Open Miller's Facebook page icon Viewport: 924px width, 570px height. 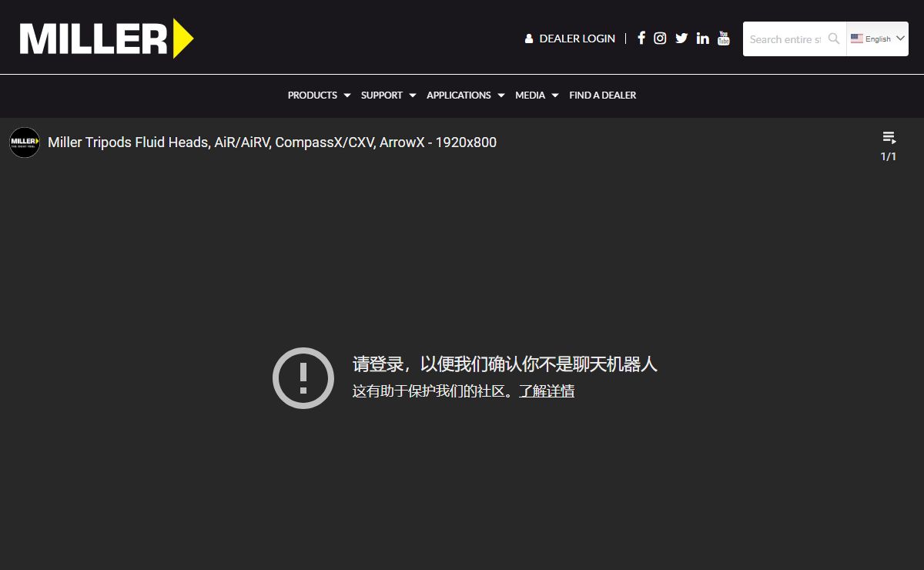click(641, 39)
